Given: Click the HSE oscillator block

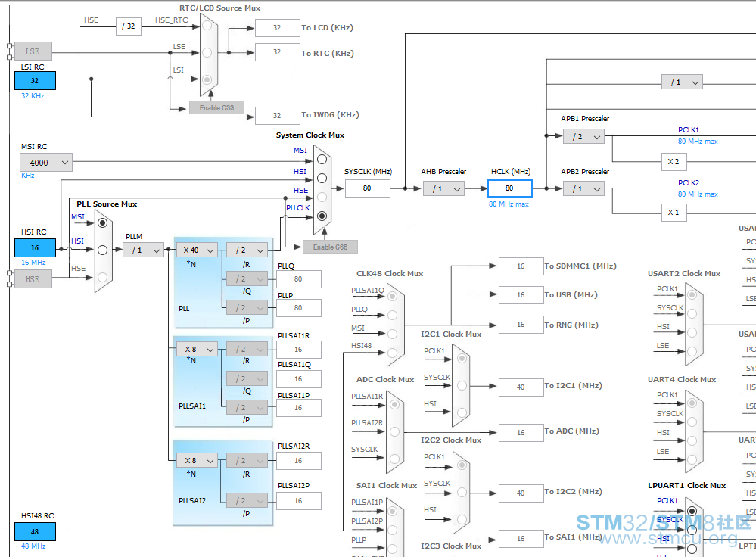Looking at the screenshot, I should click(x=33, y=279).
